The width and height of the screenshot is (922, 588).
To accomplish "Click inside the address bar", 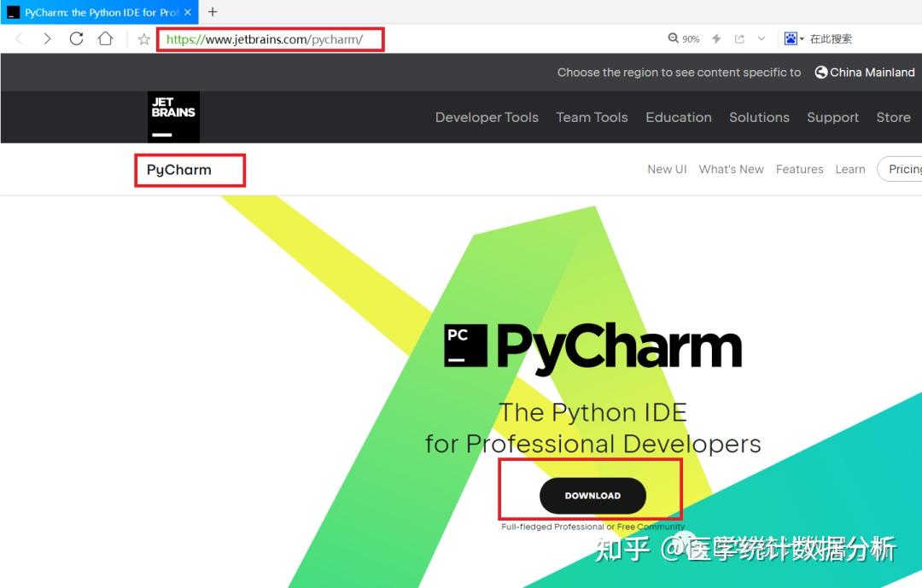I will [271, 38].
